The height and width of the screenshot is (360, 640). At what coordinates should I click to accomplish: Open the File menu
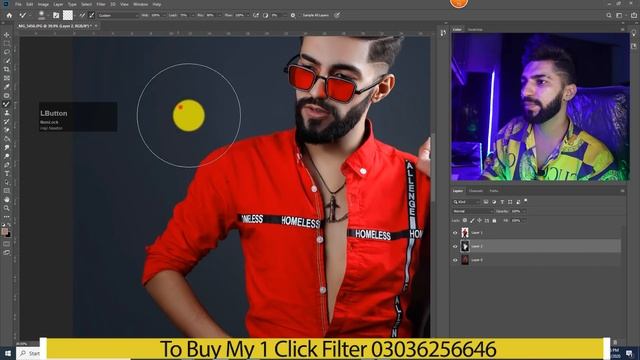(x=18, y=4)
